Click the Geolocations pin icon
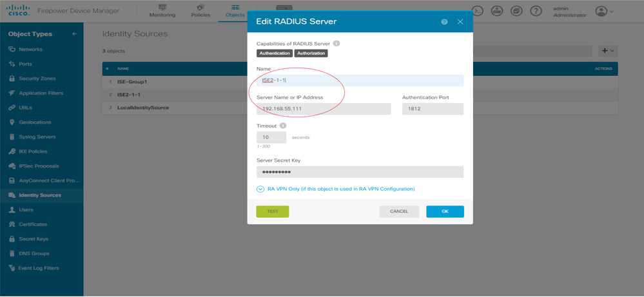644x297 pixels. click(12, 122)
